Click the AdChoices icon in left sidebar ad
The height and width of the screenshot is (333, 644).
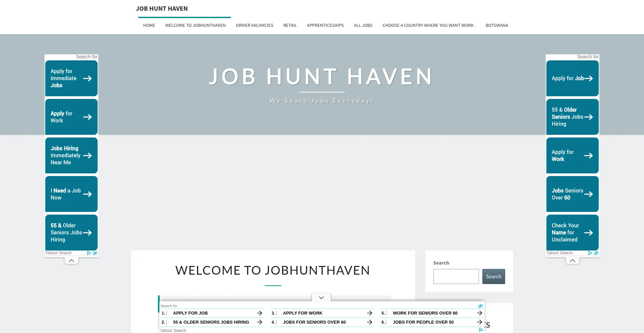tap(89, 253)
